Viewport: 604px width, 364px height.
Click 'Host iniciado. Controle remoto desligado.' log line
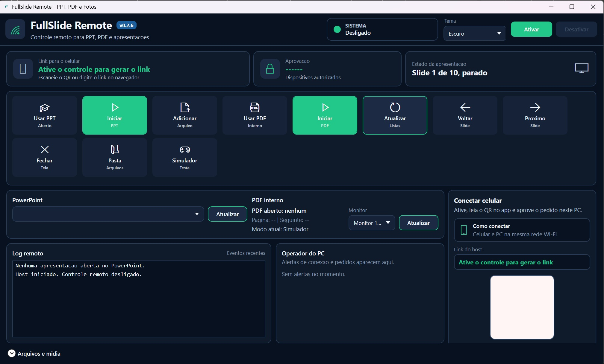pyautogui.click(x=78, y=274)
